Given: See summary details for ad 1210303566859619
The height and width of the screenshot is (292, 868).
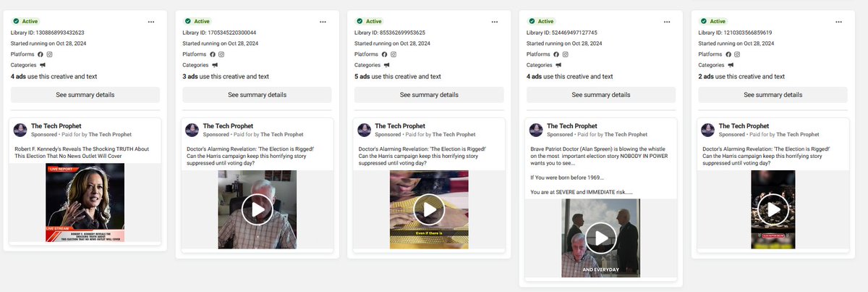Looking at the screenshot, I should [x=774, y=95].
